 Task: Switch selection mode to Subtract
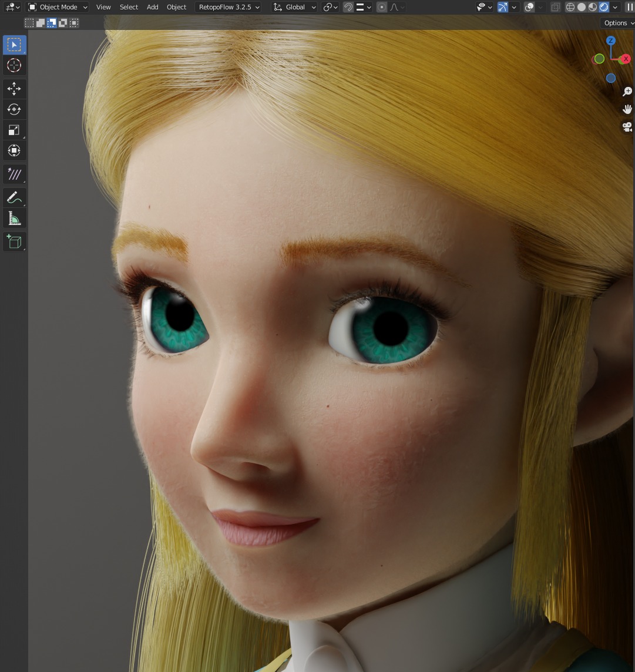click(x=52, y=23)
